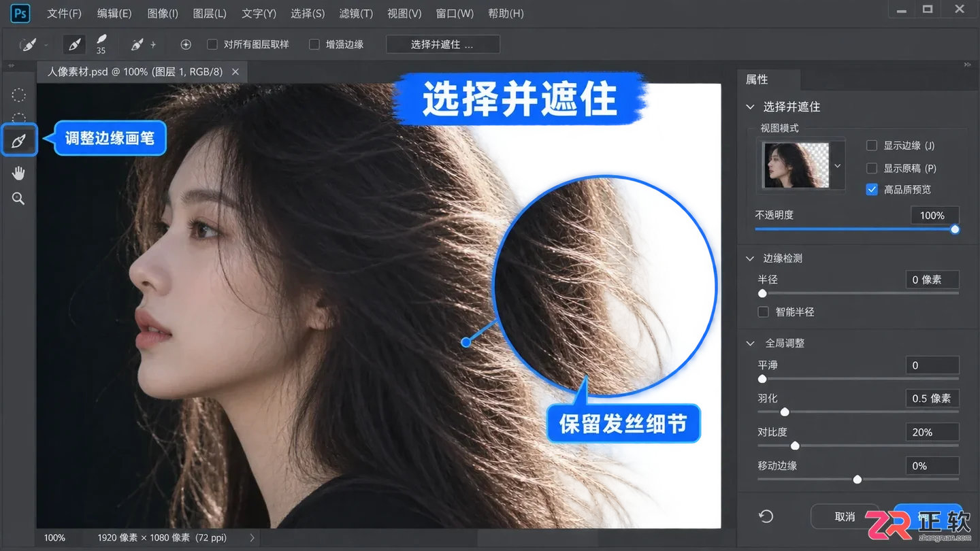The width and height of the screenshot is (980, 551).
Task: Collapse Properties panel with top-right double arrows
Action: tap(968, 65)
